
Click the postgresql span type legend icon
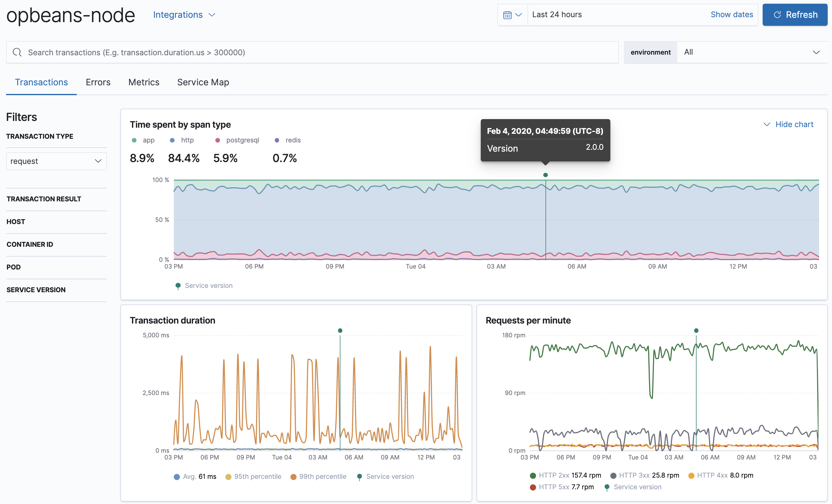pos(219,140)
